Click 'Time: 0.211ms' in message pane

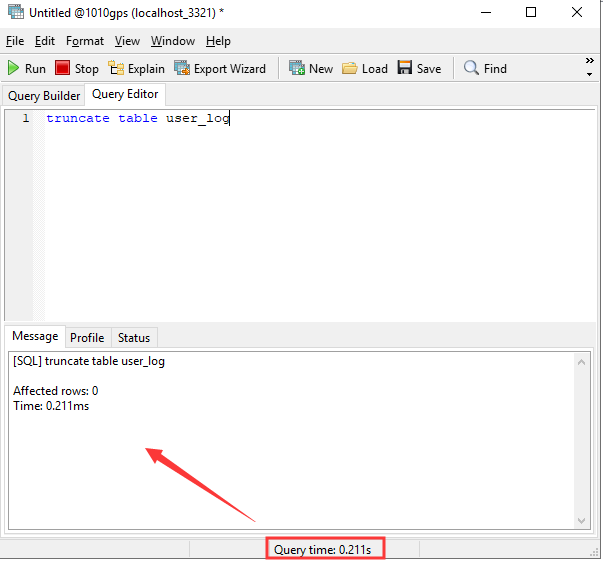[x=51, y=406]
